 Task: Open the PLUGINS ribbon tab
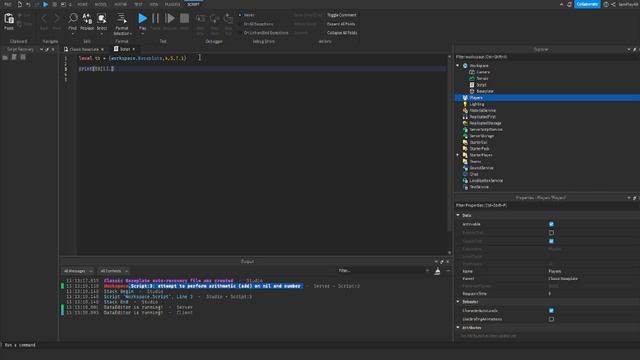[x=172, y=4]
